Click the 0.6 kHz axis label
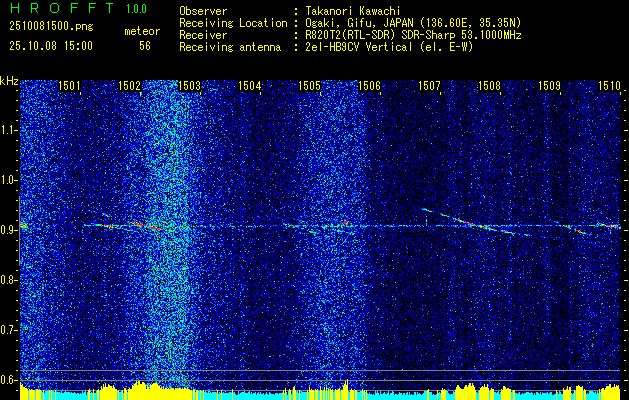This screenshot has width=629, height=400. (x=8, y=380)
